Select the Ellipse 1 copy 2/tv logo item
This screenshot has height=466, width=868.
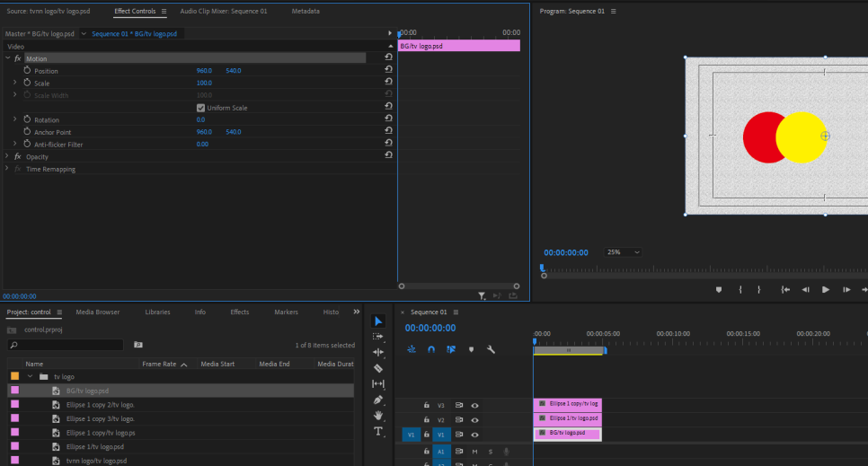tap(101, 405)
